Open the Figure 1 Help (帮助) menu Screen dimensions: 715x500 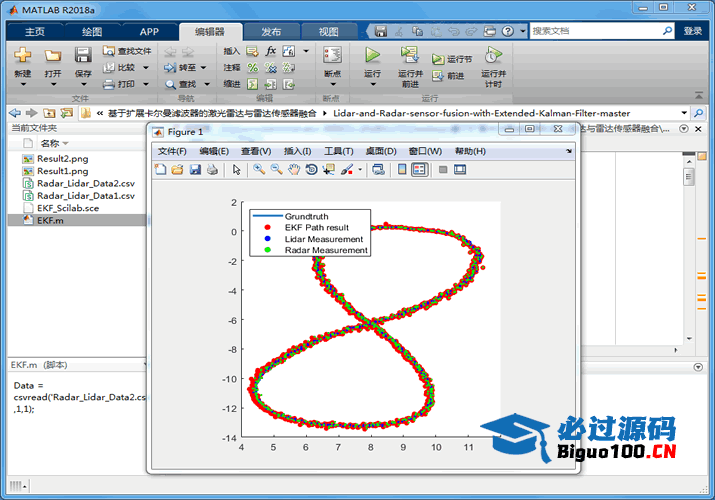pos(470,151)
